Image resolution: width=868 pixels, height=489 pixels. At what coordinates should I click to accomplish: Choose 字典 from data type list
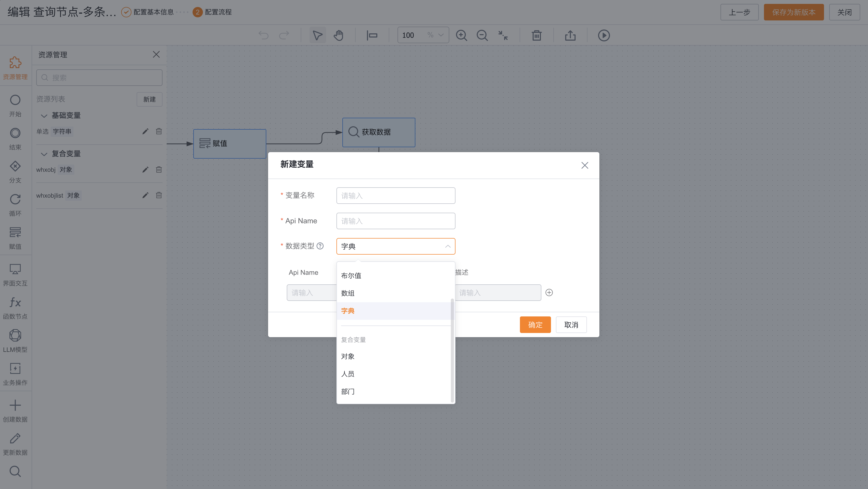394,311
